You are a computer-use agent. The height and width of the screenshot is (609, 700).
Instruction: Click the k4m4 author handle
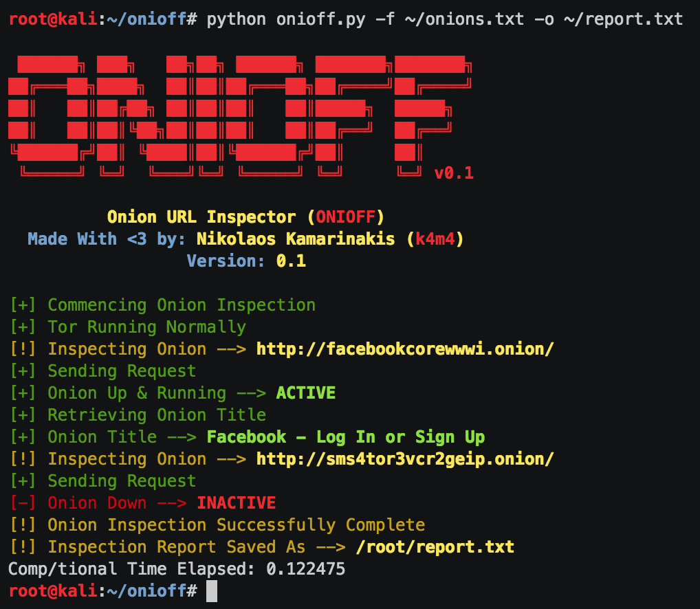(x=435, y=239)
